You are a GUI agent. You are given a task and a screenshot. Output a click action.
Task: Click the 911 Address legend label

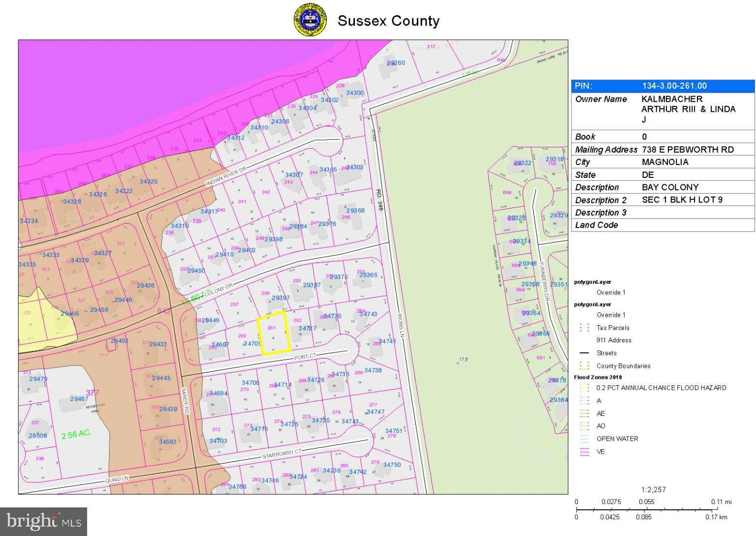[x=614, y=340]
